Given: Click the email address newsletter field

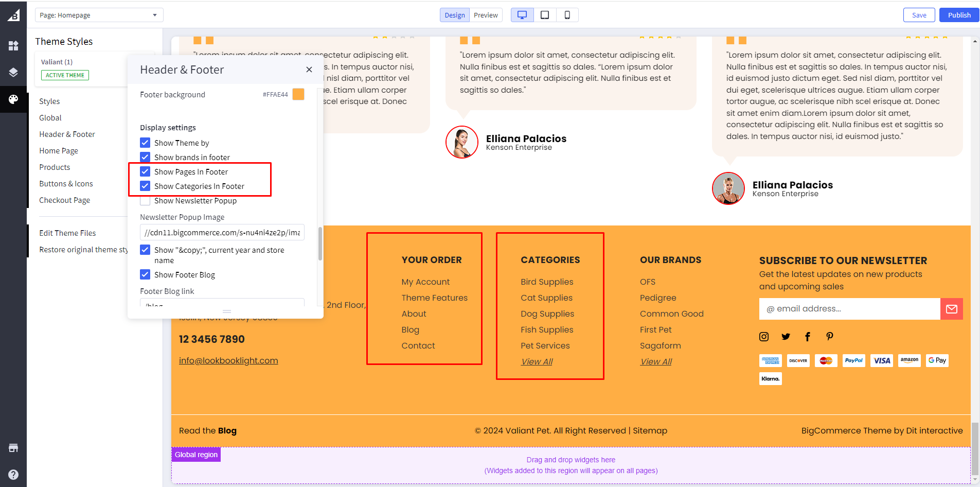Looking at the screenshot, I should point(850,309).
